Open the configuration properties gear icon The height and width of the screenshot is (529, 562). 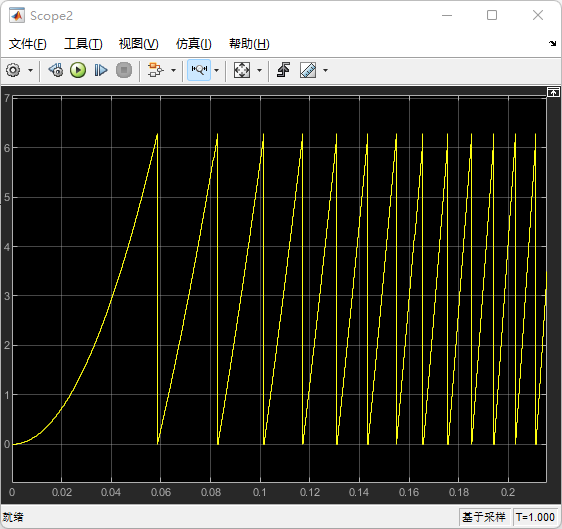(14, 70)
